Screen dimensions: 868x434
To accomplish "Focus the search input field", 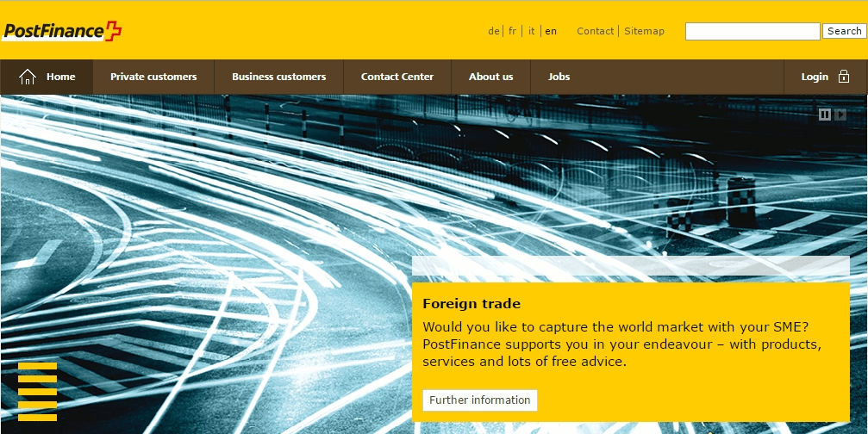I will coord(752,32).
